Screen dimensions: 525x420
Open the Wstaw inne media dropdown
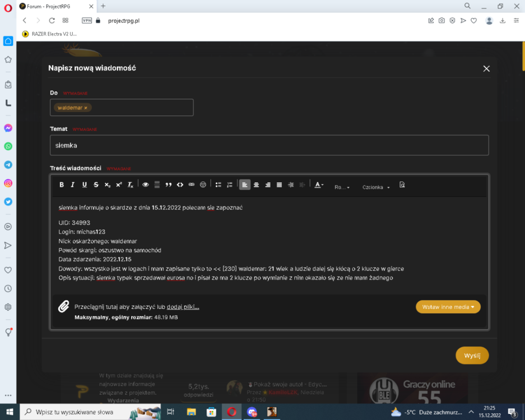click(448, 307)
